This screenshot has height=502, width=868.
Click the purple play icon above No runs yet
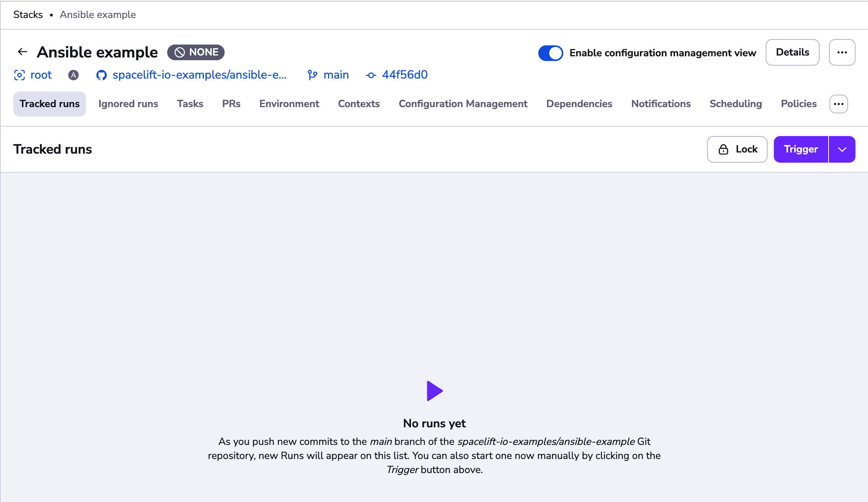click(434, 391)
